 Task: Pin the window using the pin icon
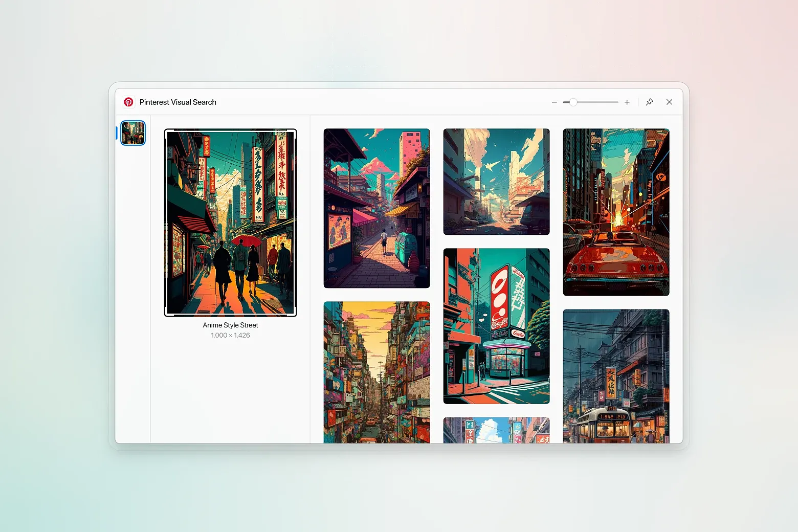click(x=649, y=102)
